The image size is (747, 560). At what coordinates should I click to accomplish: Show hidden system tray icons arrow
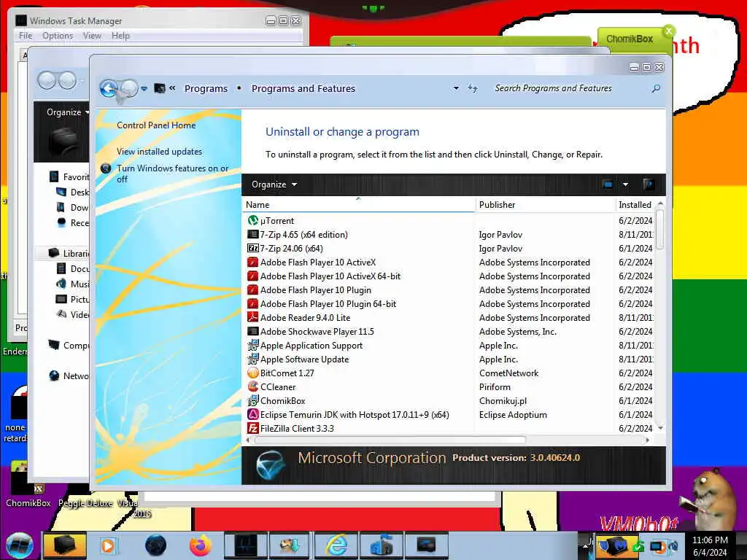(x=586, y=545)
